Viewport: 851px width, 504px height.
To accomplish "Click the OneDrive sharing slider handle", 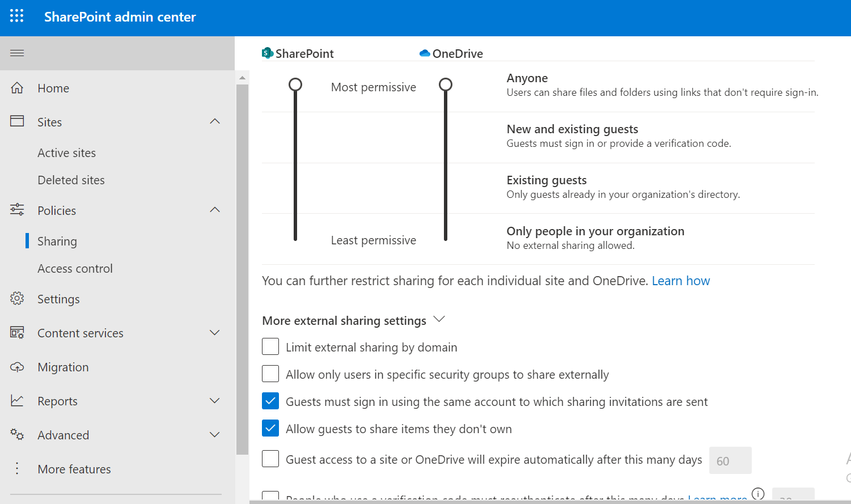I will pyautogui.click(x=446, y=84).
